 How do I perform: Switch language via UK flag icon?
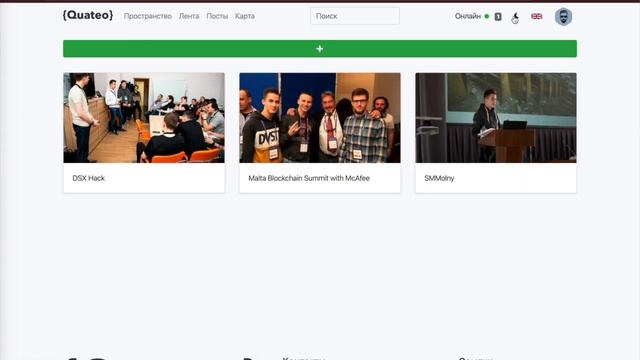[x=536, y=16]
